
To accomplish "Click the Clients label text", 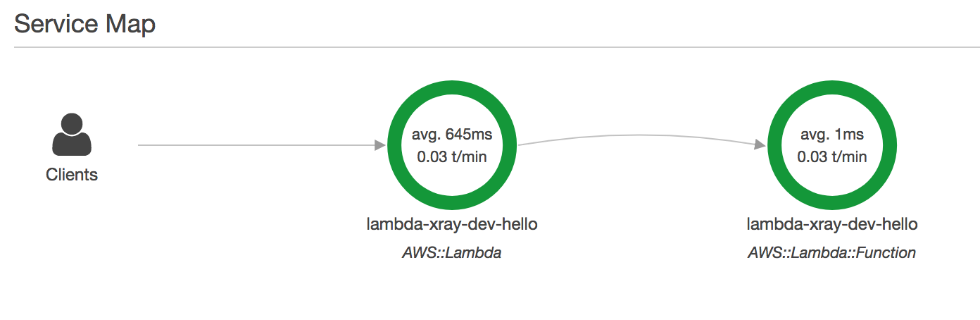I will pyautogui.click(x=72, y=175).
